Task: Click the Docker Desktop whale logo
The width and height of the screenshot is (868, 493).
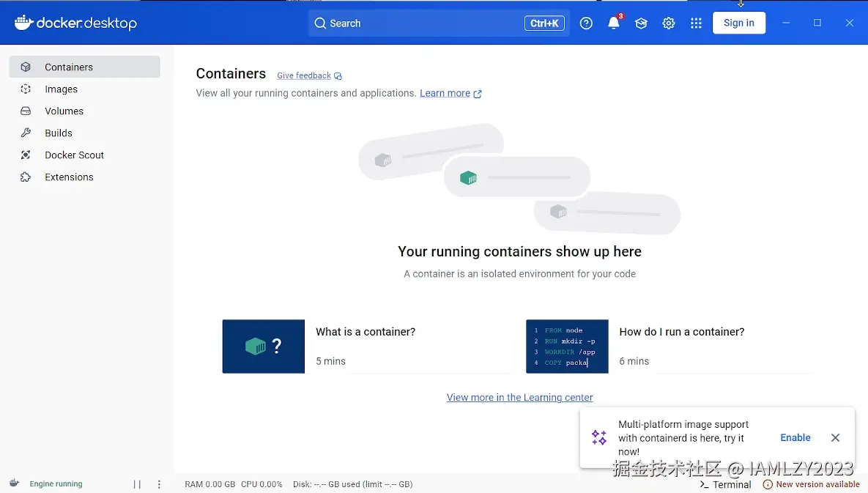Action: (23, 23)
